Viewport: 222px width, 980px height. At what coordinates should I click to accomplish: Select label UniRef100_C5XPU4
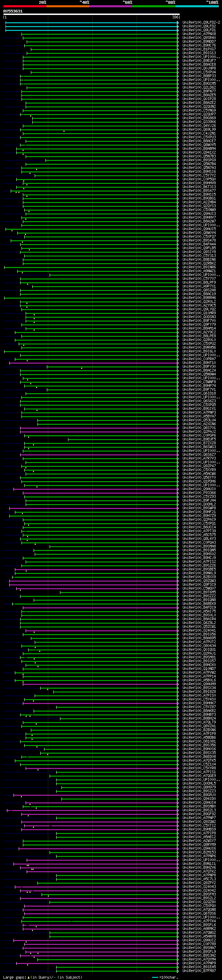click(199, 72)
